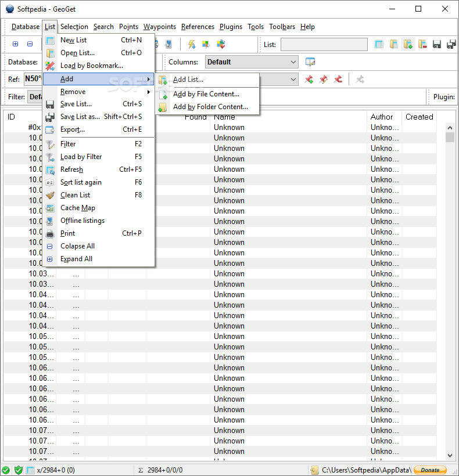The width and height of the screenshot is (459, 476).
Task: Click the Open List folder icon in toolbar
Action: [393, 44]
